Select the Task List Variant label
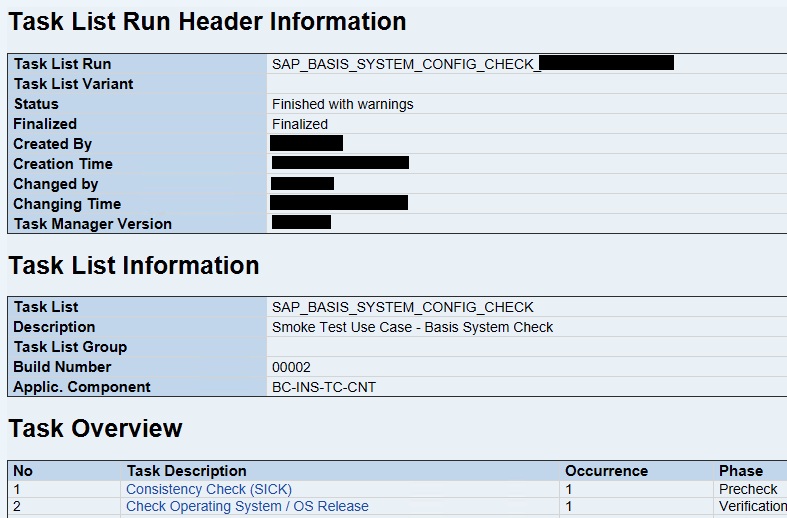This screenshot has width=787, height=518. point(73,84)
